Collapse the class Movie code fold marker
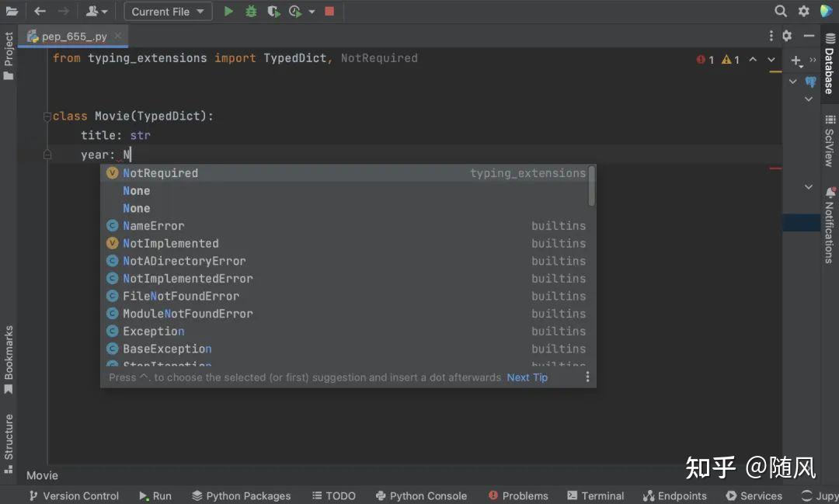Viewport: 839px width, 504px height. 47,116
